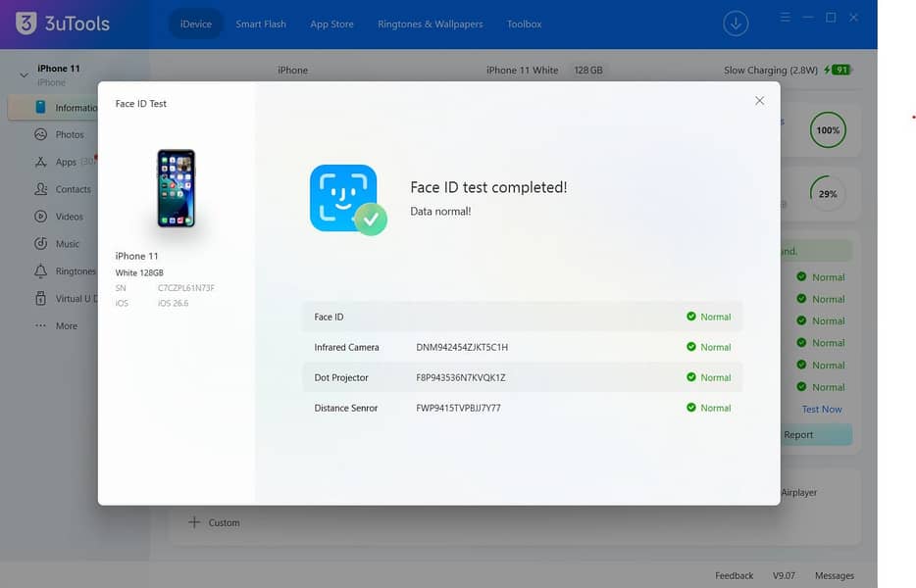Expand the More sidebar item
The image size is (916, 588).
66,325
